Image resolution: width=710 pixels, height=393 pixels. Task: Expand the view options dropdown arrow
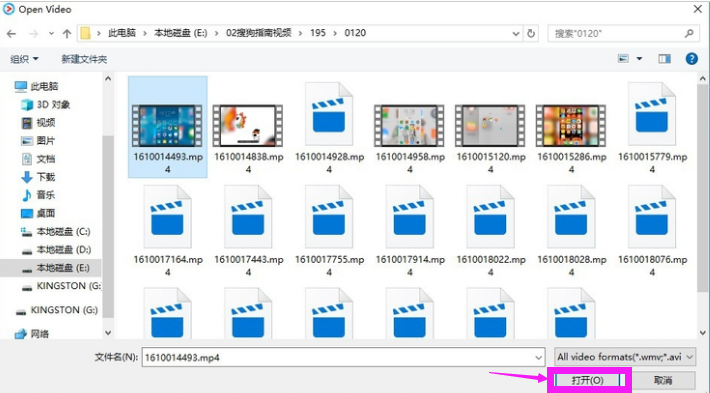(639, 59)
